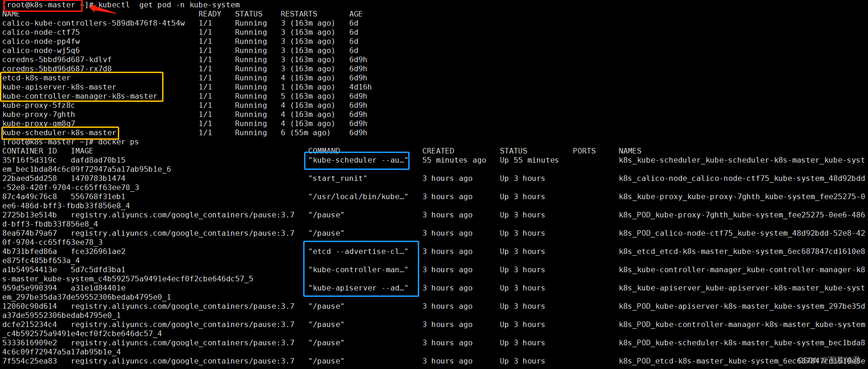Click the kube-proxy-5fz8c pod name
868x369 pixels.
39,105
